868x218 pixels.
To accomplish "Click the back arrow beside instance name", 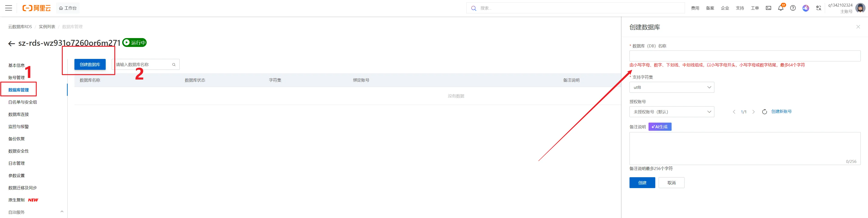I will coord(12,44).
